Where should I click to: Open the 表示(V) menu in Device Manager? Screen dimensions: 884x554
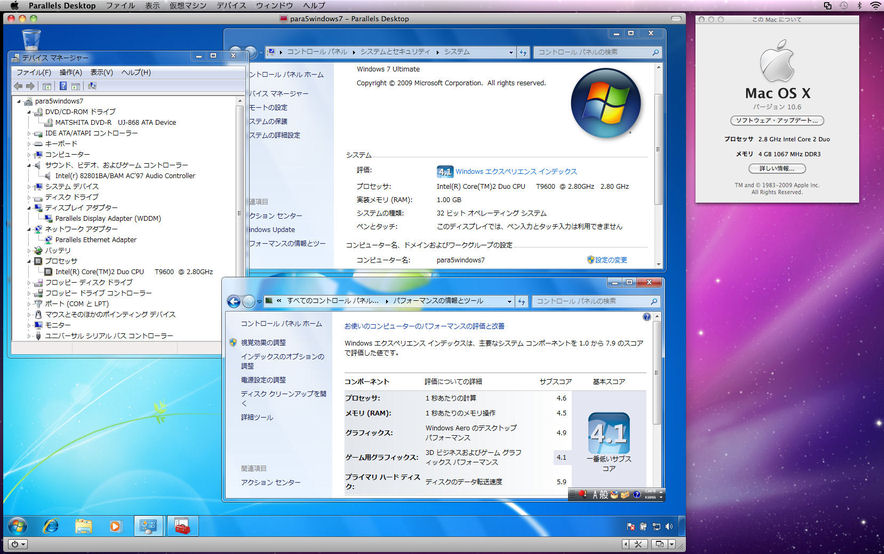[102, 72]
